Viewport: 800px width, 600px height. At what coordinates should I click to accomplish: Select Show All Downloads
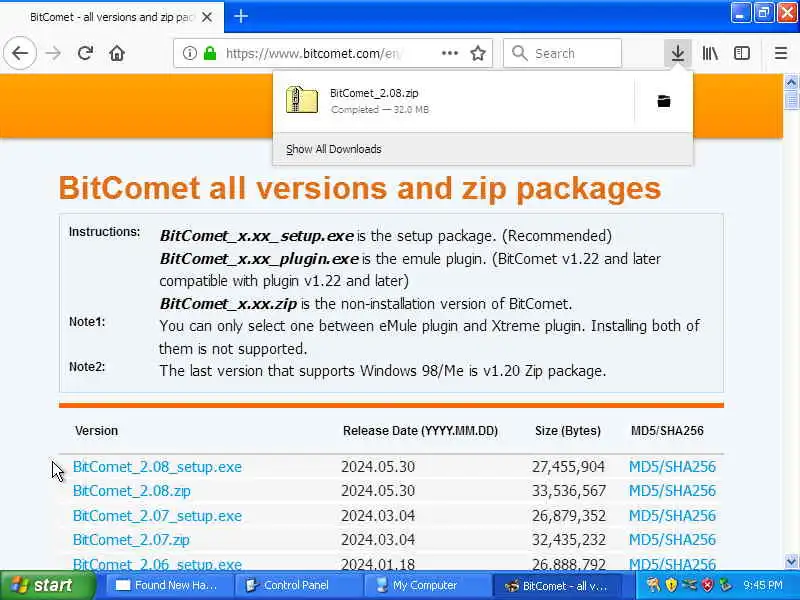click(x=333, y=149)
